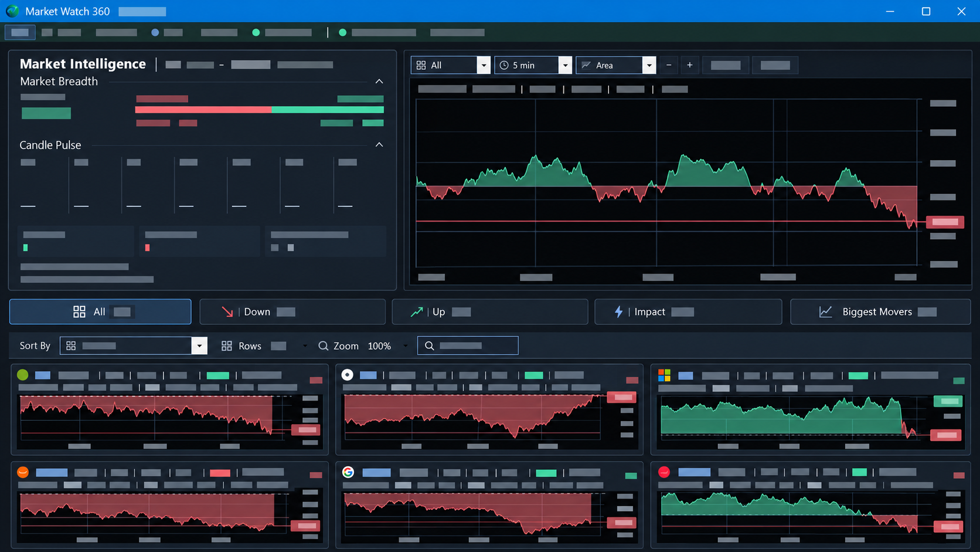Click the red price tag on main chart

coord(945,222)
